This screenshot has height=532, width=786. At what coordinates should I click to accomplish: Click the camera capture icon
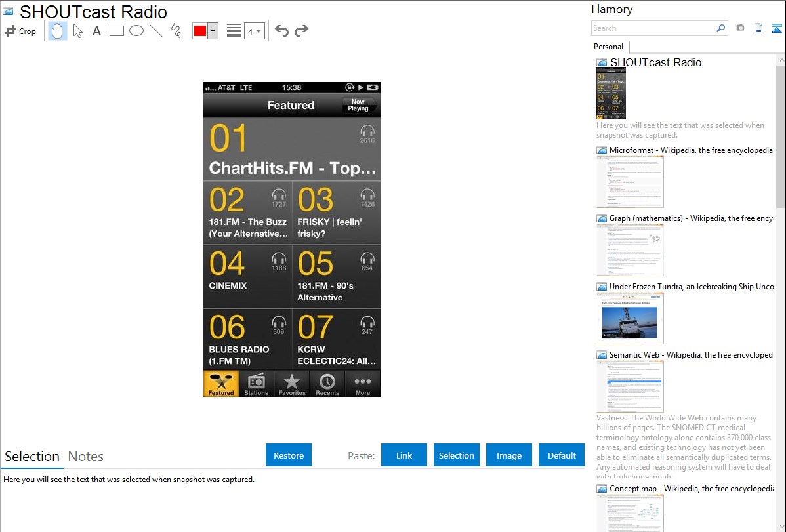[x=740, y=28]
